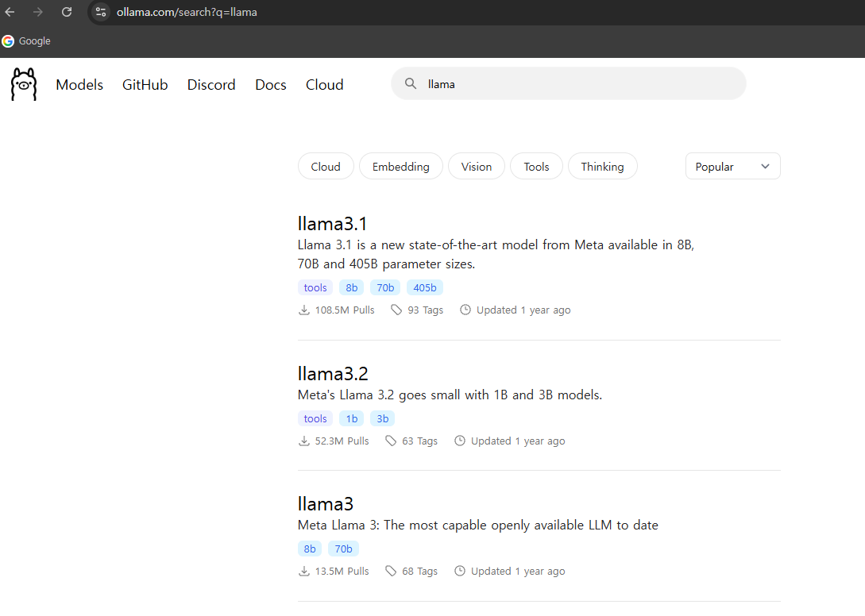865x616 pixels.
Task: Click the 1b size badge
Action: pyautogui.click(x=351, y=418)
